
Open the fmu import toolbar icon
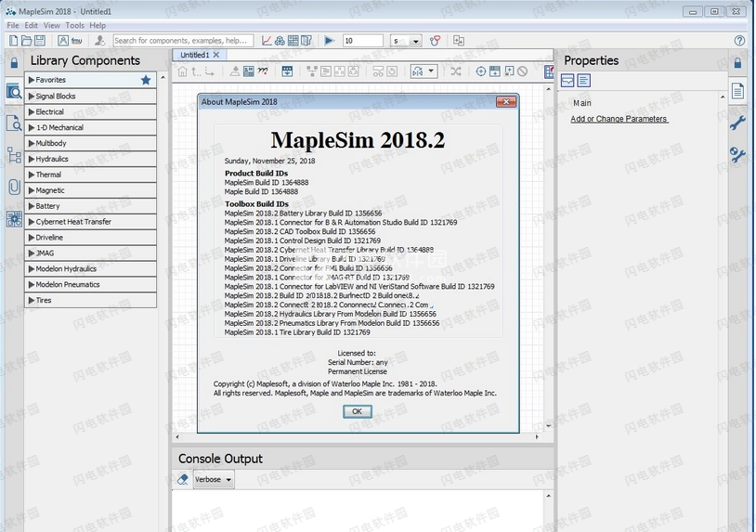pyautogui.click(x=77, y=41)
